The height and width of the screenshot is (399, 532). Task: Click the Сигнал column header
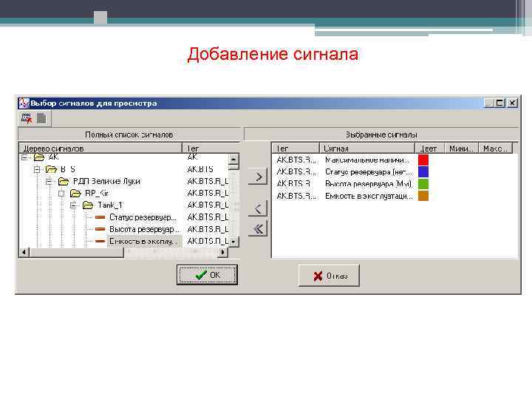coord(367,149)
